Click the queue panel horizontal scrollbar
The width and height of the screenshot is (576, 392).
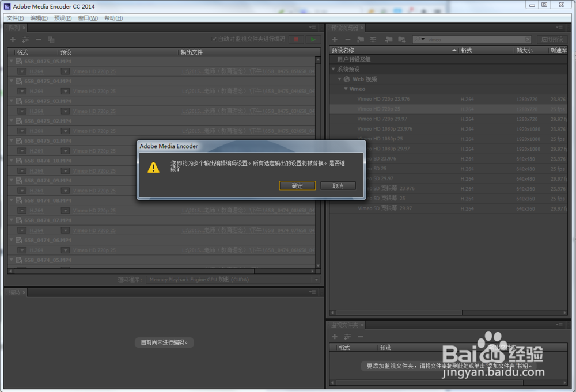[134, 271]
